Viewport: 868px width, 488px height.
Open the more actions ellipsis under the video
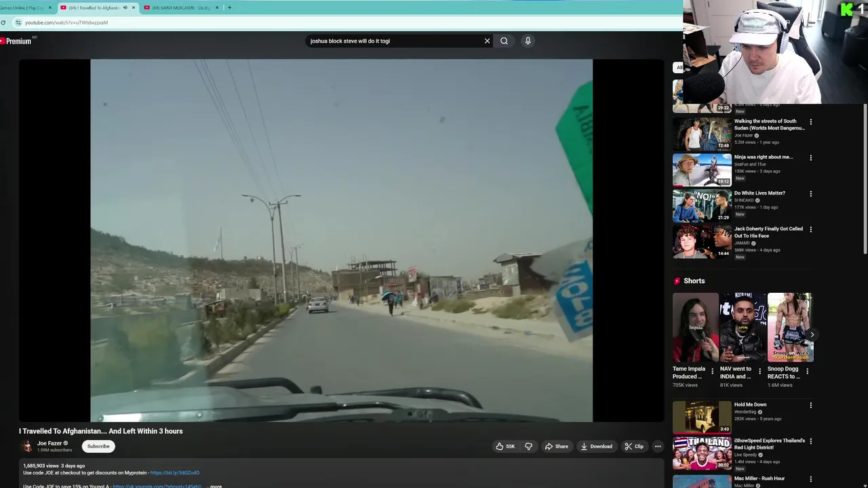point(658,446)
